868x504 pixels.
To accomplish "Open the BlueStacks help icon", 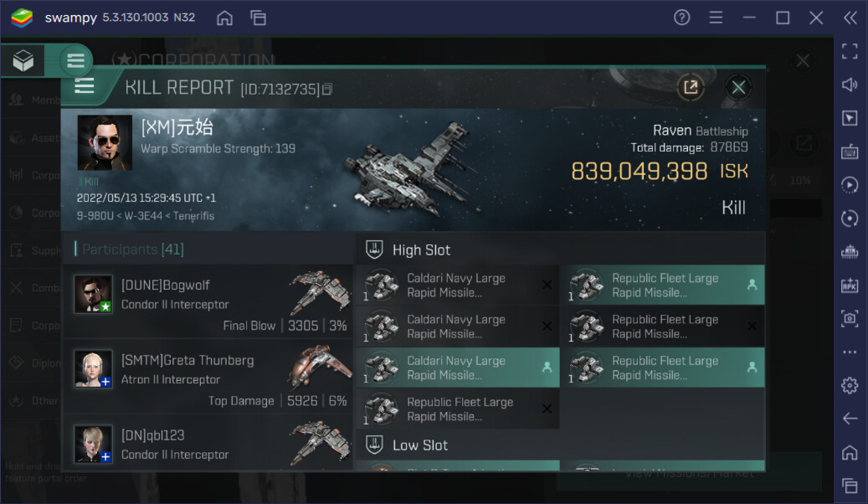I will 681,18.
